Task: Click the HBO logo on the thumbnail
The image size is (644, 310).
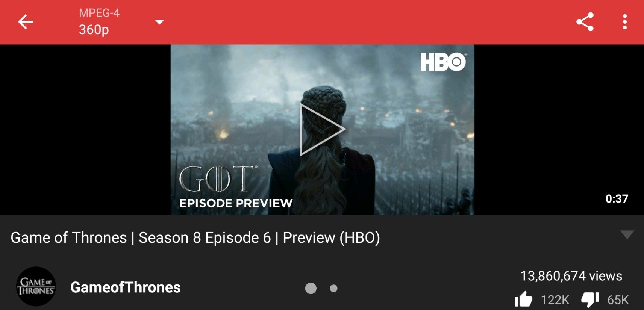Action: (x=444, y=62)
